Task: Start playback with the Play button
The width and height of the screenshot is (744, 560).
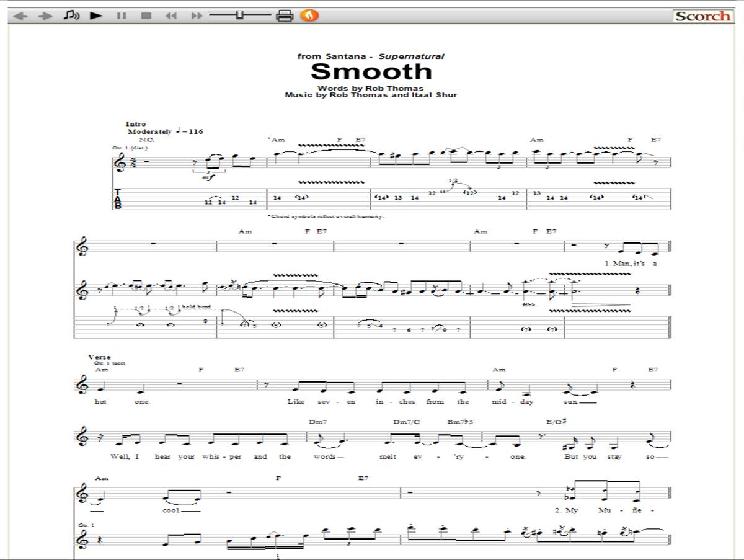Action: [95, 16]
